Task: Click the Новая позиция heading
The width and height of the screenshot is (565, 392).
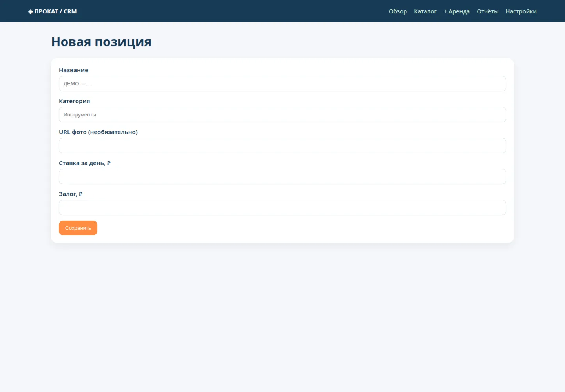Action: pyautogui.click(x=101, y=42)
